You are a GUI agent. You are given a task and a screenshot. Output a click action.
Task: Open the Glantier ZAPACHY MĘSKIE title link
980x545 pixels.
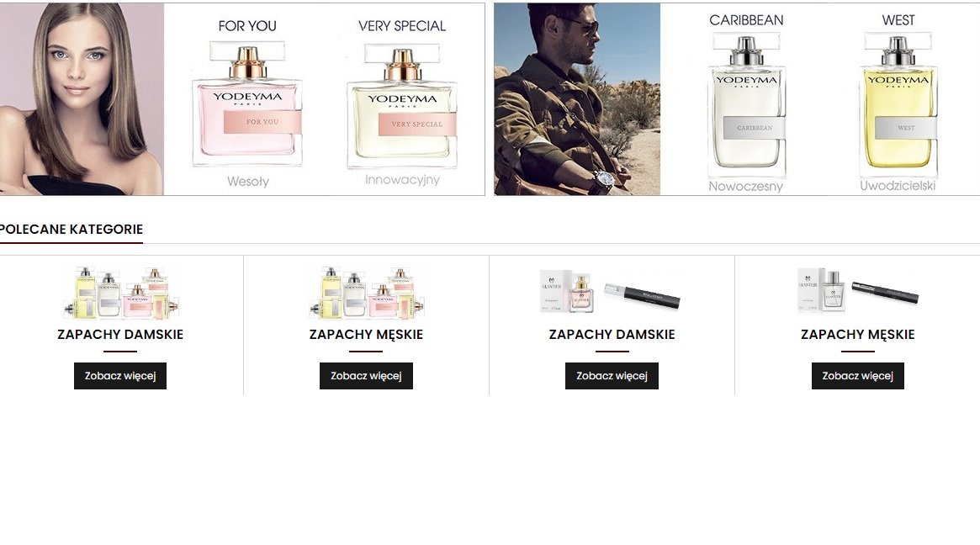point(857,335)
